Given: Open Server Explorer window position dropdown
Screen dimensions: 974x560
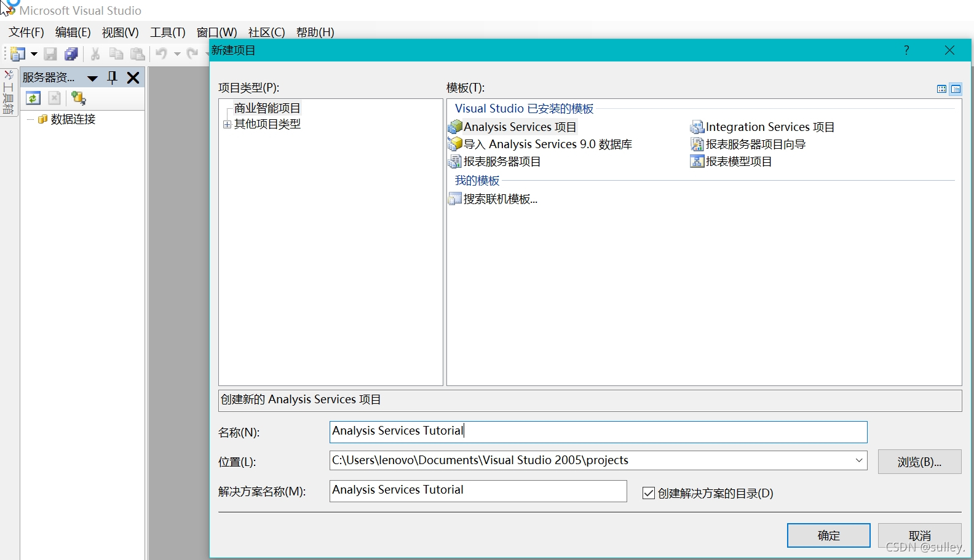Looking at the screenshot, I should (92, 78).
